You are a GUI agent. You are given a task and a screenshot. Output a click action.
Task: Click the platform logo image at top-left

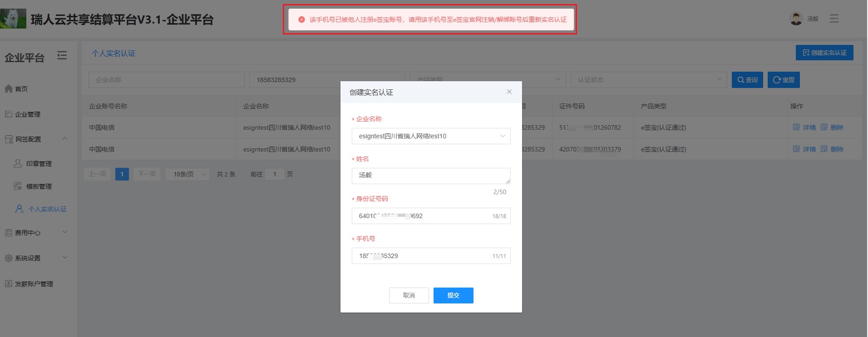[x=13, y=19]
